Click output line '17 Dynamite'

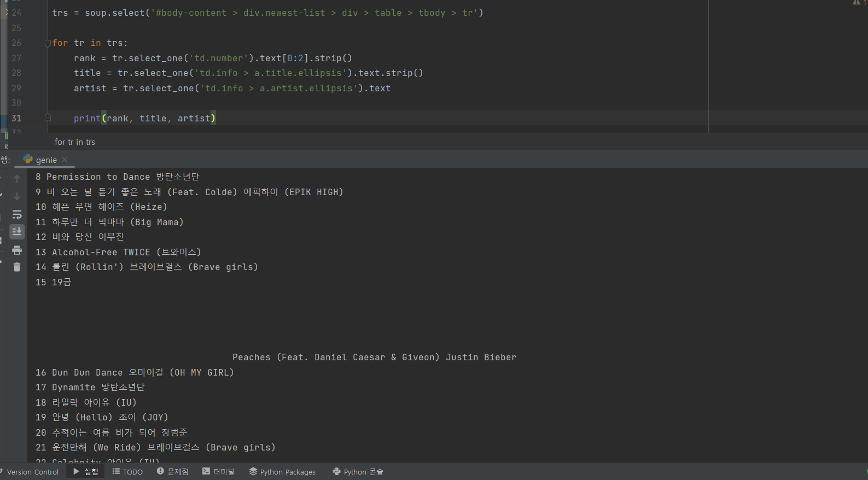tap(90, 387)
